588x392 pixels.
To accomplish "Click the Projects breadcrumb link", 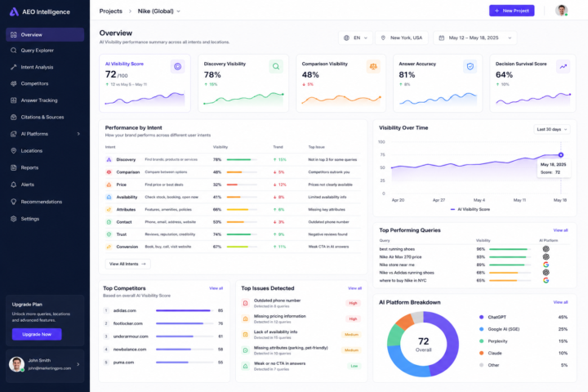I will click(x=110, y=11).
